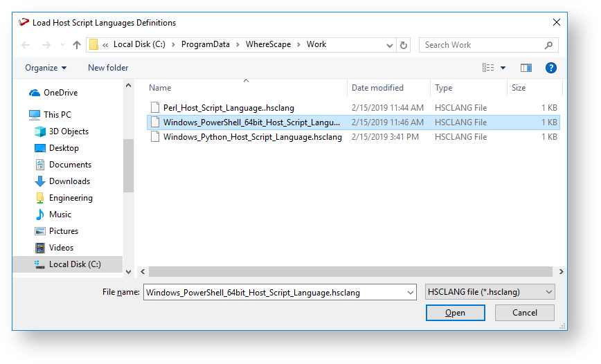Open the More view options dropdown arrow

[503, 68]
